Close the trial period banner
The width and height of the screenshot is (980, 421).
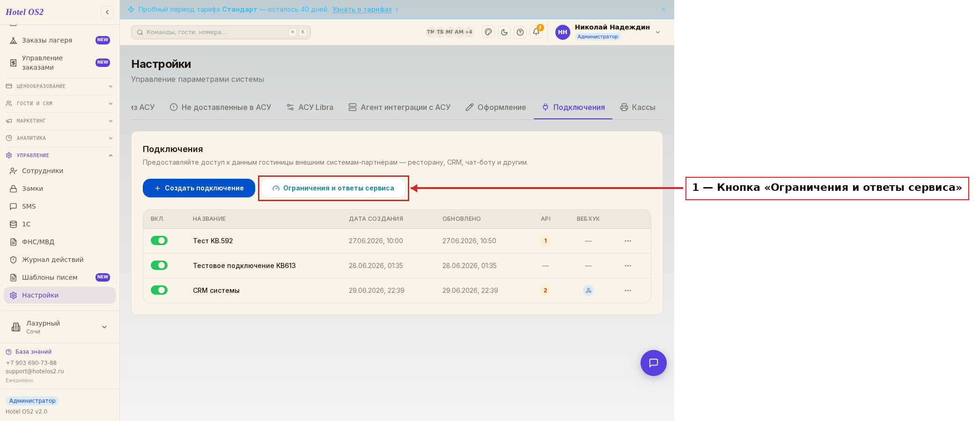pyautogui.click(x=663, y=9)
